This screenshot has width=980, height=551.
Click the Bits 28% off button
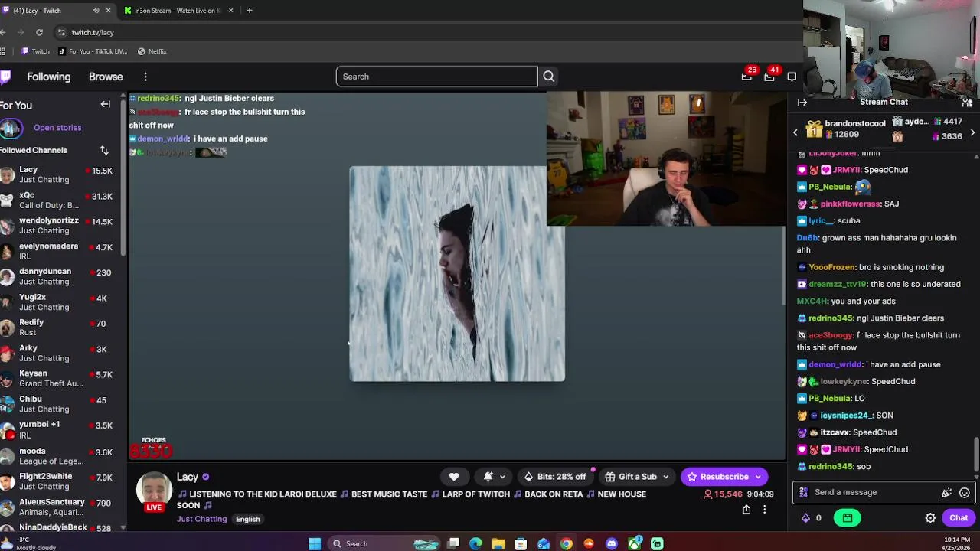pos(555,477)
